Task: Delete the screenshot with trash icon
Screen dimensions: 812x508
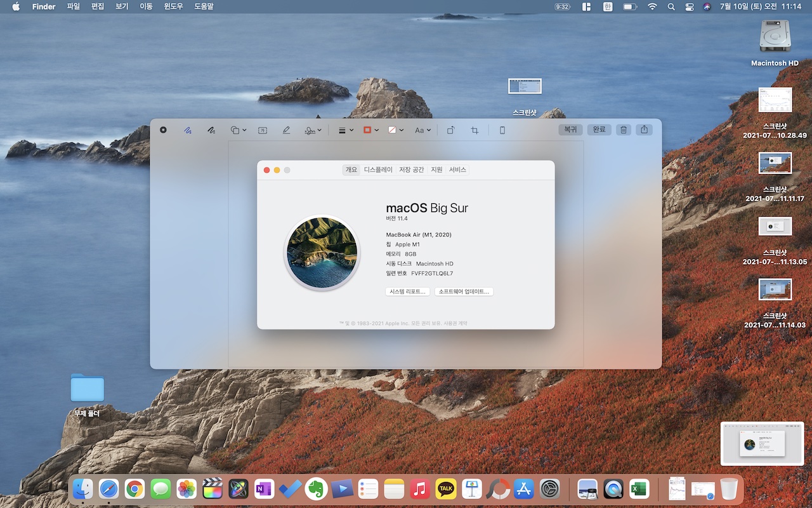Action: [624, 130]
